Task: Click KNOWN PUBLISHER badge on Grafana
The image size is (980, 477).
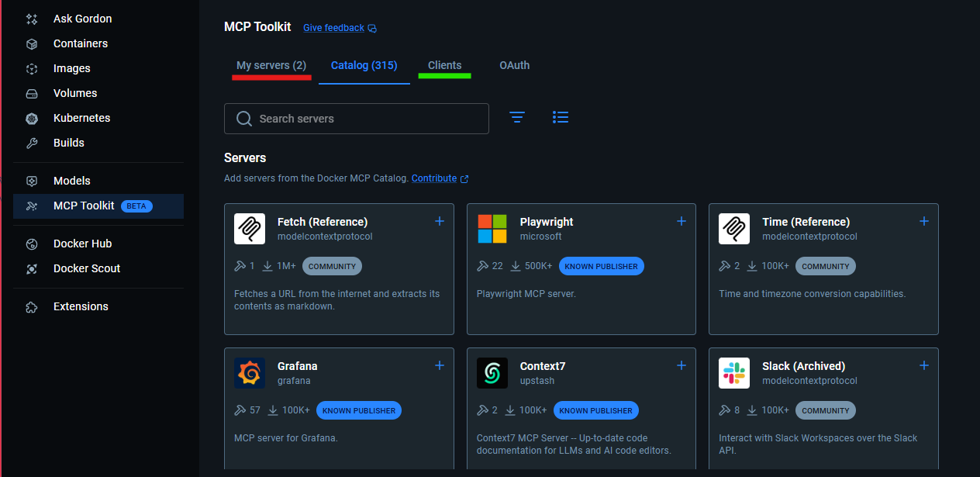Action: coord(359,410)
